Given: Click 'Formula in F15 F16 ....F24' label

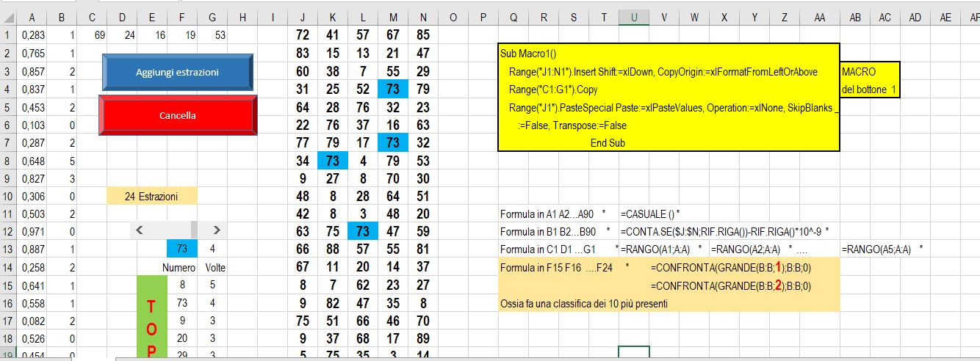Looking at the screenshot, I should pyautogui.click(x=557, y=268).
